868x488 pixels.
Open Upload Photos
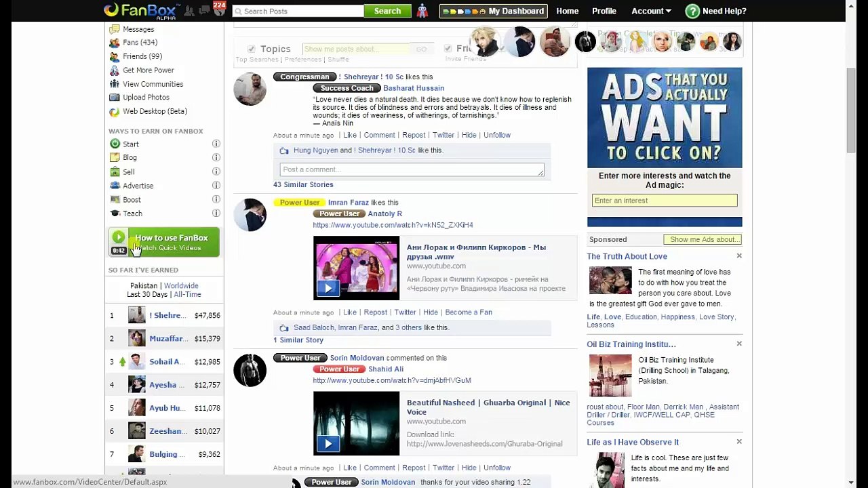pos(146,98)
